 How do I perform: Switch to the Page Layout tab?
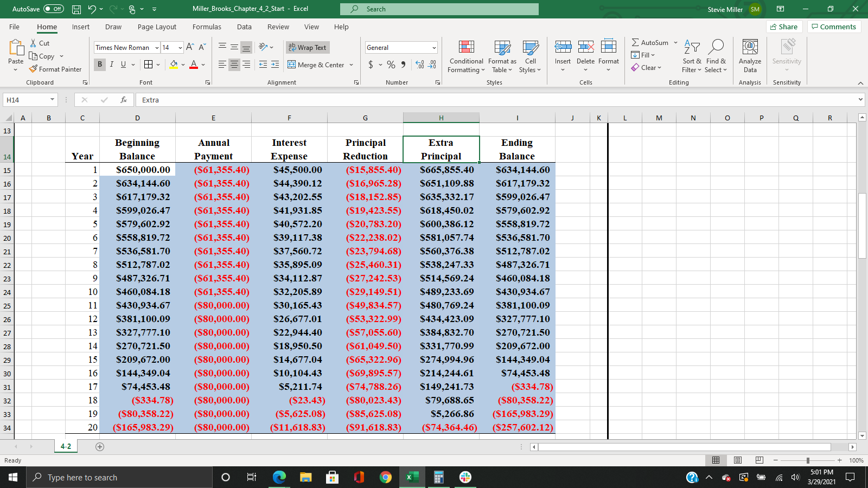tap(157, 27)
